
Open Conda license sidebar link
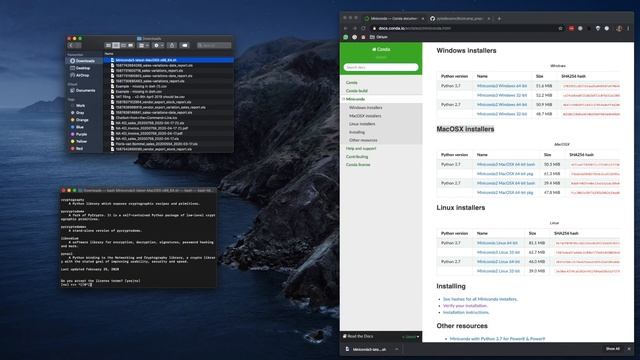click(358, 164)
